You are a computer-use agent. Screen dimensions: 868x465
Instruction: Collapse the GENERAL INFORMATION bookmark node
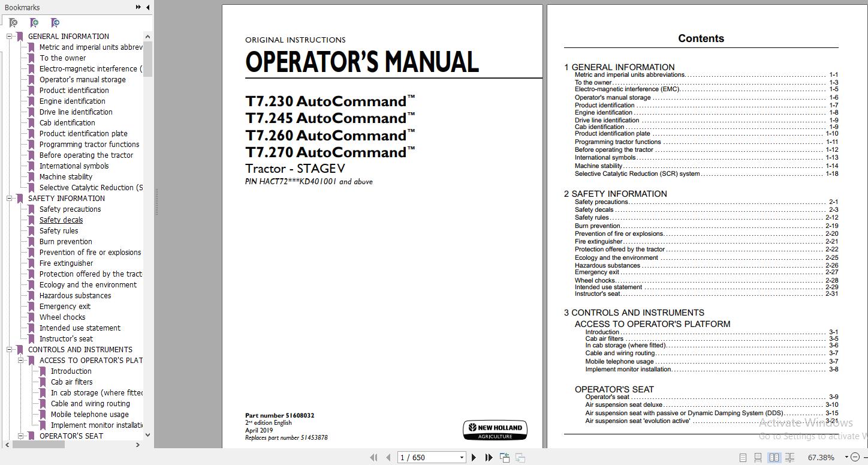click(x=10, y=36)
